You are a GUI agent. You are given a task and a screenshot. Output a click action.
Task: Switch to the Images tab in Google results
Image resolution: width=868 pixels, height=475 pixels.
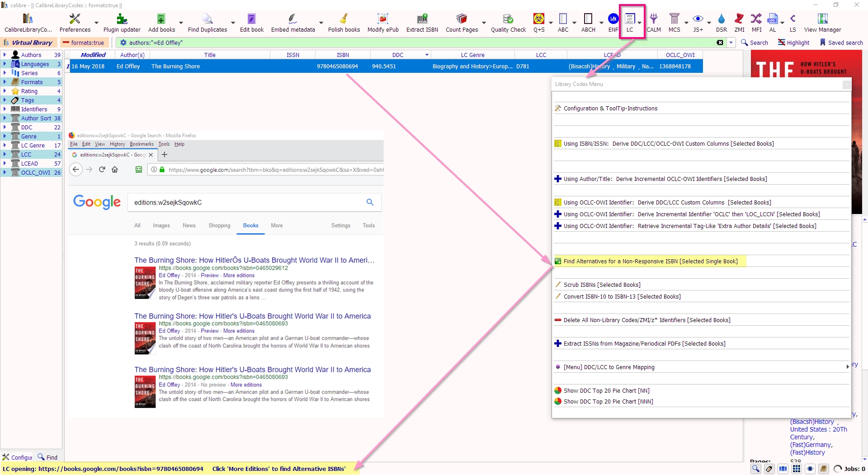[161, 226]
